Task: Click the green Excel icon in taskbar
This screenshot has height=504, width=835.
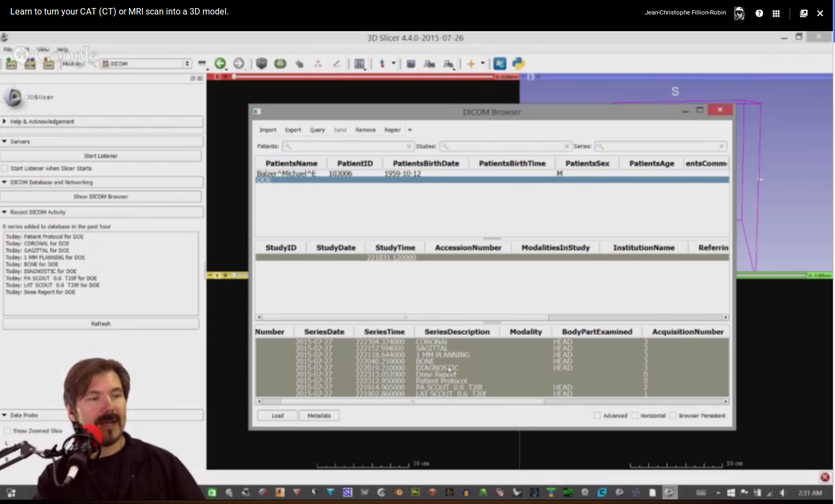Action: click(x=212, y=492)
